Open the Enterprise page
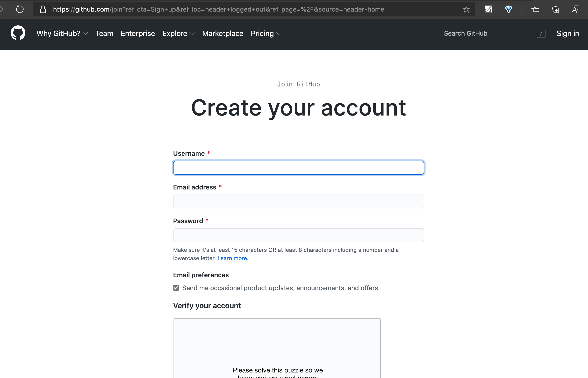 138,33
